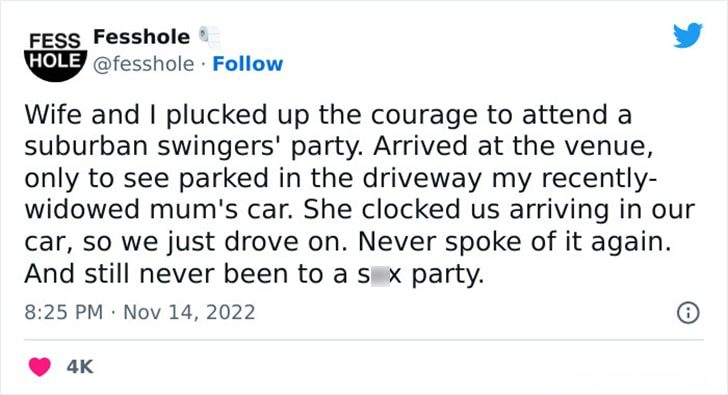Follow the Fesshole account
Screen dimensions: 728x395
point(247,64)
